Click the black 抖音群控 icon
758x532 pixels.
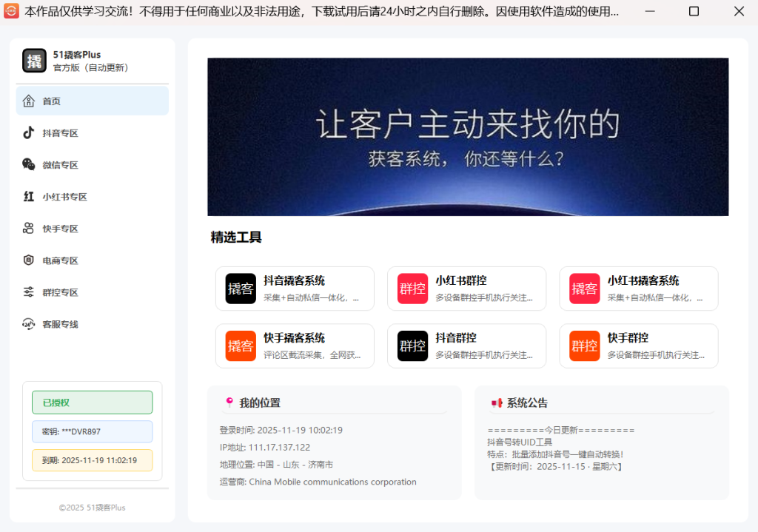point(412,346)
